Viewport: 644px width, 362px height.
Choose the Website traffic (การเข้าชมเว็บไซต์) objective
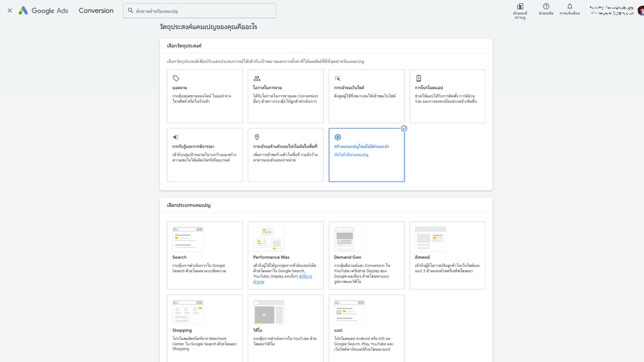pos(366,96)
